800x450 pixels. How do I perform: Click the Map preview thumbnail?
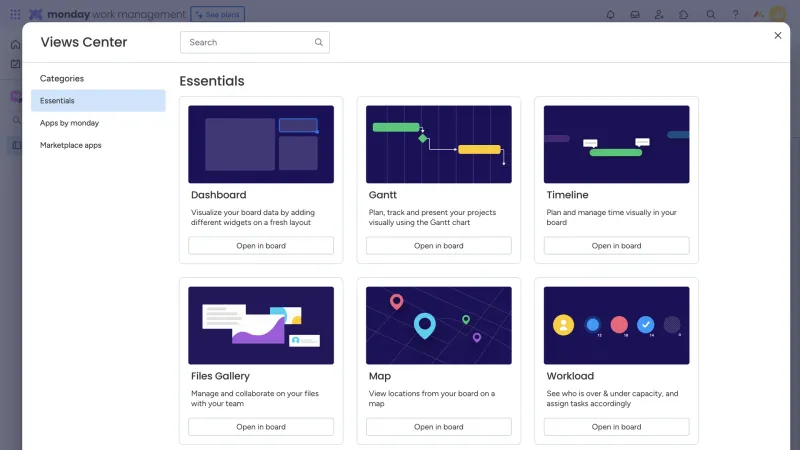pos(439,326)
